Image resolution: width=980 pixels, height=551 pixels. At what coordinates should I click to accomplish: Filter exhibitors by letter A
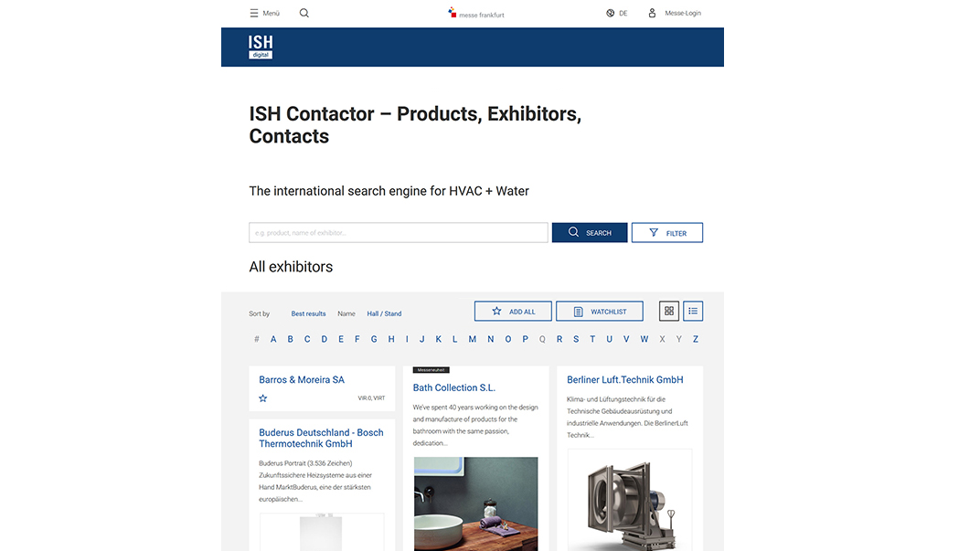coord(273,339)
